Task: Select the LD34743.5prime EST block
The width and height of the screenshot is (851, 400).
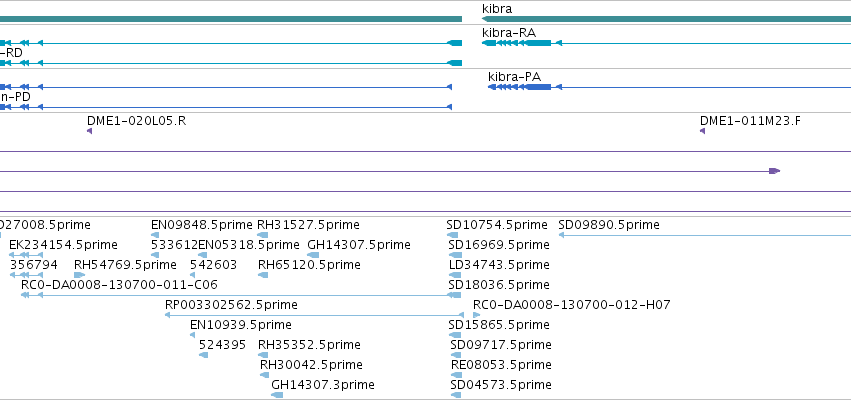Action: [455, 275]
